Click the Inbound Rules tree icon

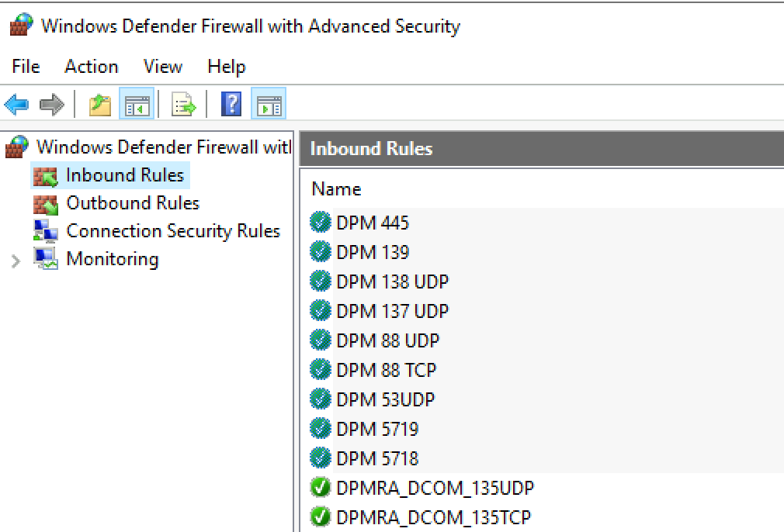46,176
